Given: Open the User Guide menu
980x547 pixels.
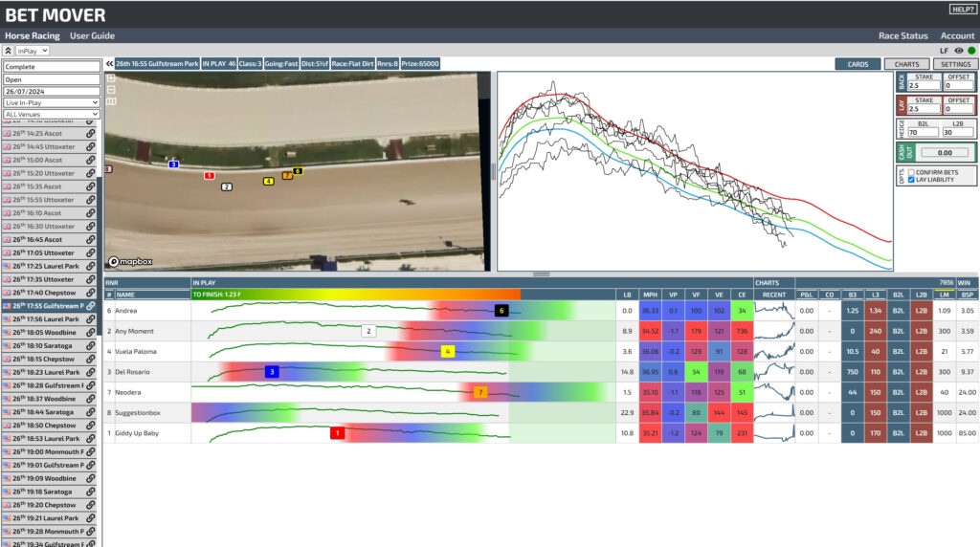Looking at the screenshot, I should pos(92,35).
